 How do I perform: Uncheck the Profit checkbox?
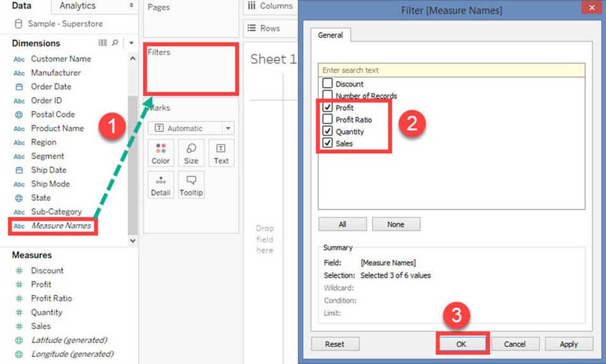327,108
